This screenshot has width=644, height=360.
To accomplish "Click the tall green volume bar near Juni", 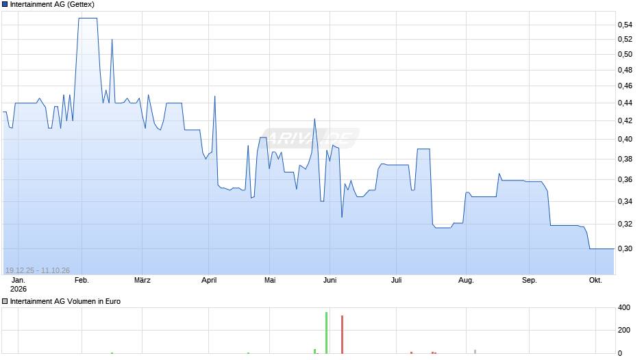I will click(327, 333).
